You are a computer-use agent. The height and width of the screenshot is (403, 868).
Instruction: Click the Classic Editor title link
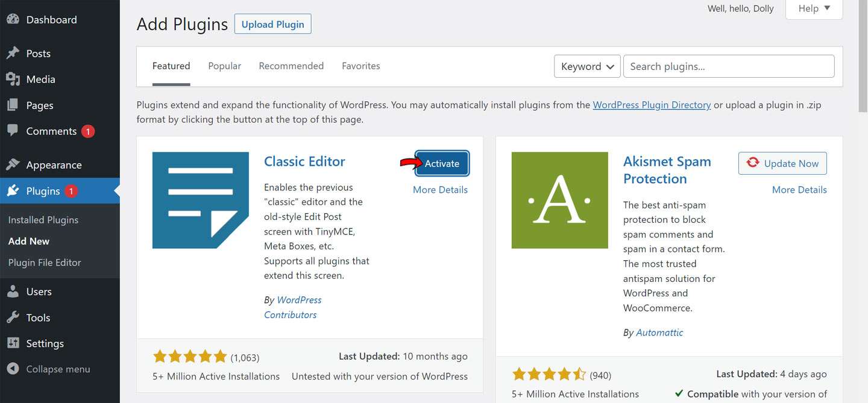click(304, 161)
